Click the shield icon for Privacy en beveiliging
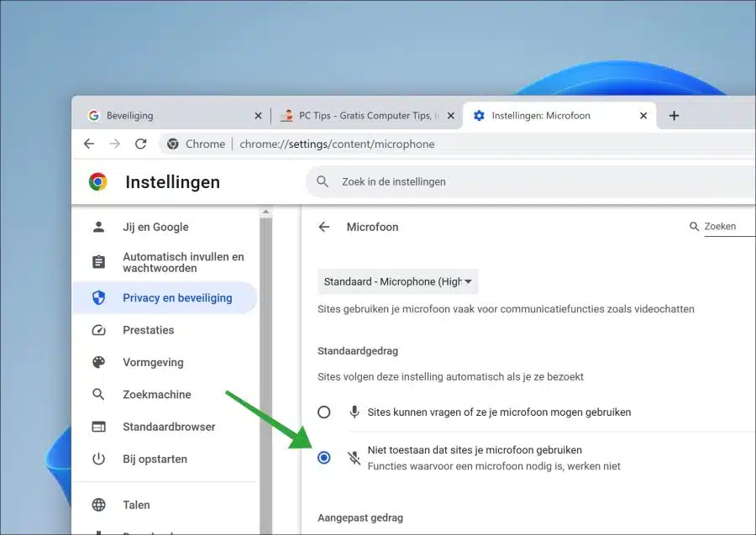 tap(98, 298)
